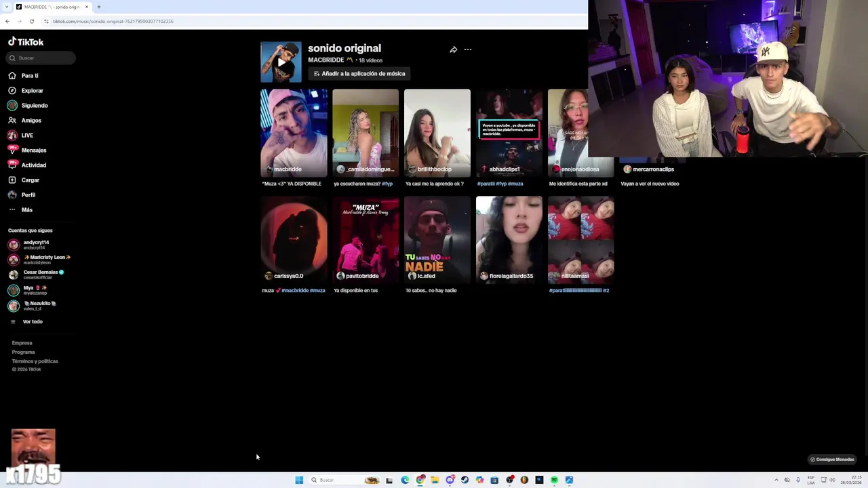This screenshot has height=488, width=868.
Task: Show hidden system tray icons
Action: tap(776, 480)
